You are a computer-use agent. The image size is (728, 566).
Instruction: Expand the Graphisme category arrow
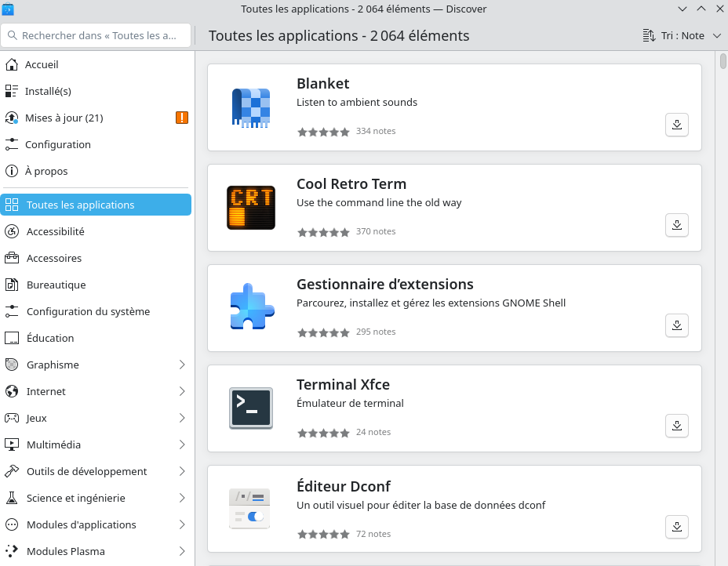182,365
